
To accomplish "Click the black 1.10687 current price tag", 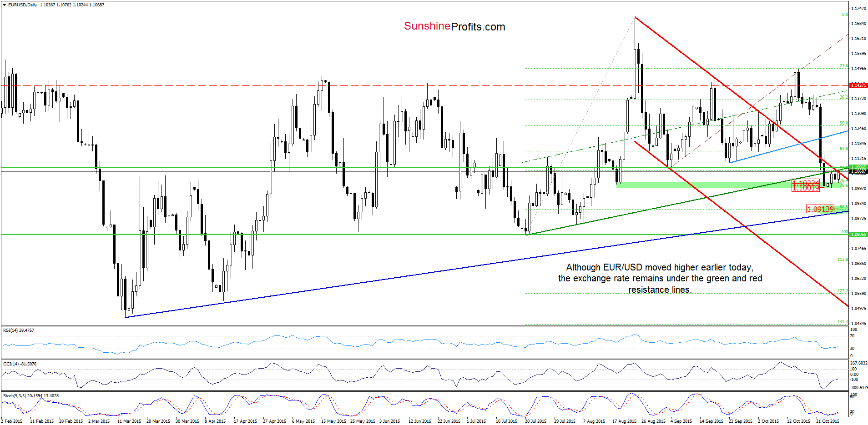I will pyautogui.click(x=858, y=171).
